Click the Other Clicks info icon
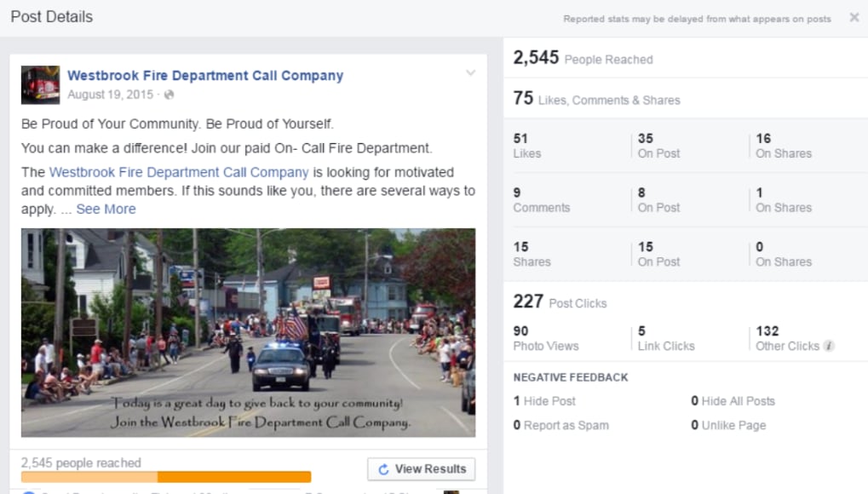Image resolution: width=868 pixels, height=494 pixels. coord(829,346)
